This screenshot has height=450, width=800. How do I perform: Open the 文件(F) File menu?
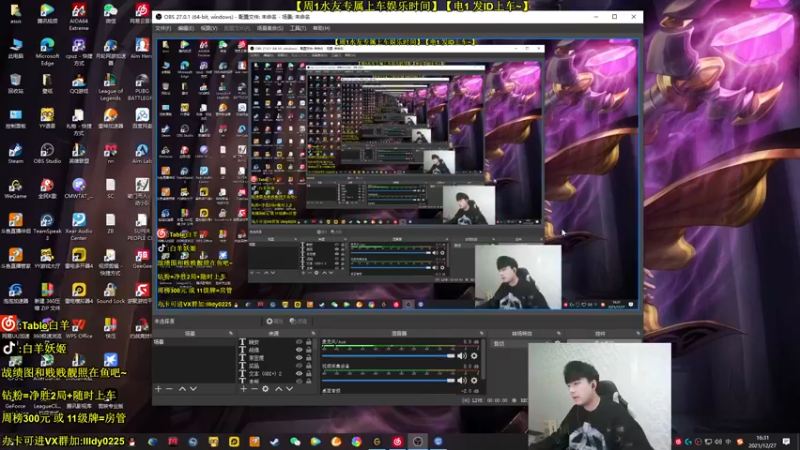163,28
